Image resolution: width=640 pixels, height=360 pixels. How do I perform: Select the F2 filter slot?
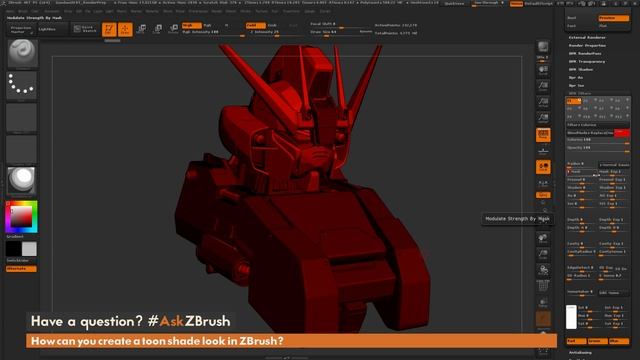coord(589,101)
